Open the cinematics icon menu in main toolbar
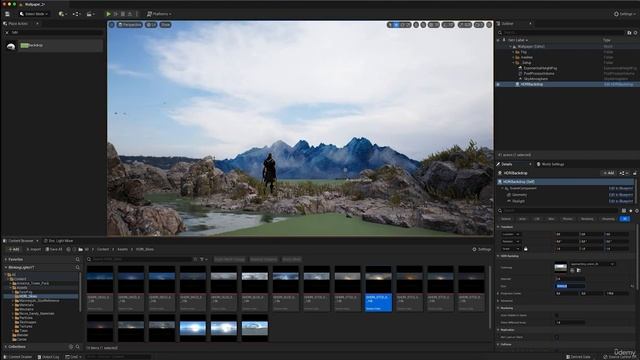 [x=90, y=14]
